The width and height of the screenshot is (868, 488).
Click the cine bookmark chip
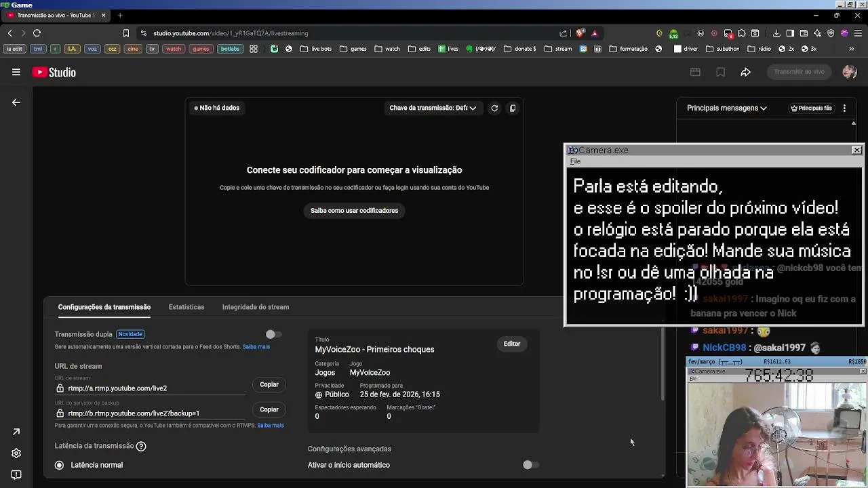pyautogui.click(x=133, y=49)
